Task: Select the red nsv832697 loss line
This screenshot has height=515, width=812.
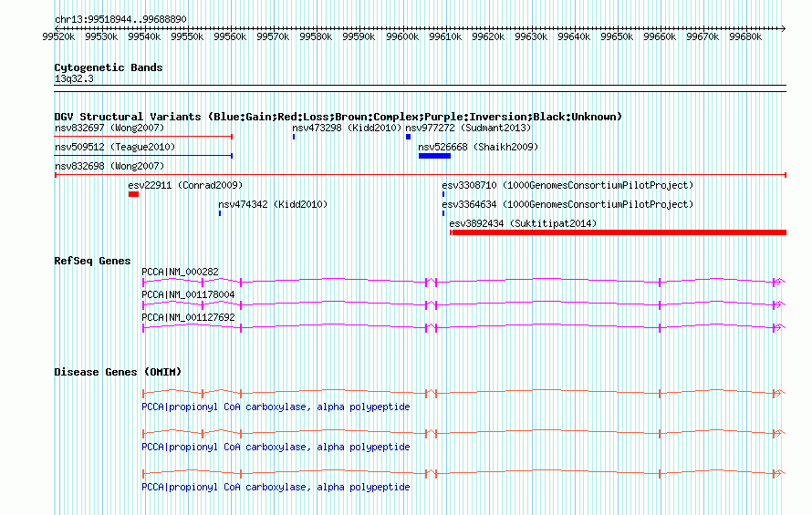Action: tap(143, 137)
